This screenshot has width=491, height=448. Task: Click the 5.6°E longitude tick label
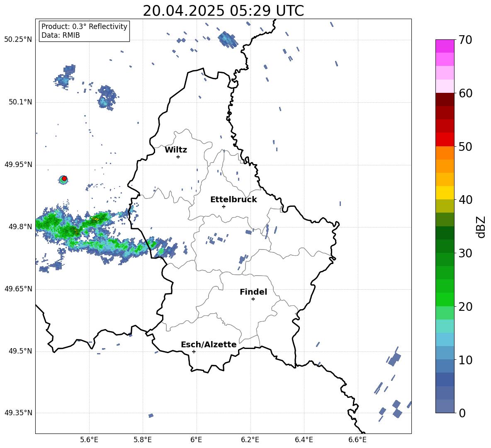point(89,440)
